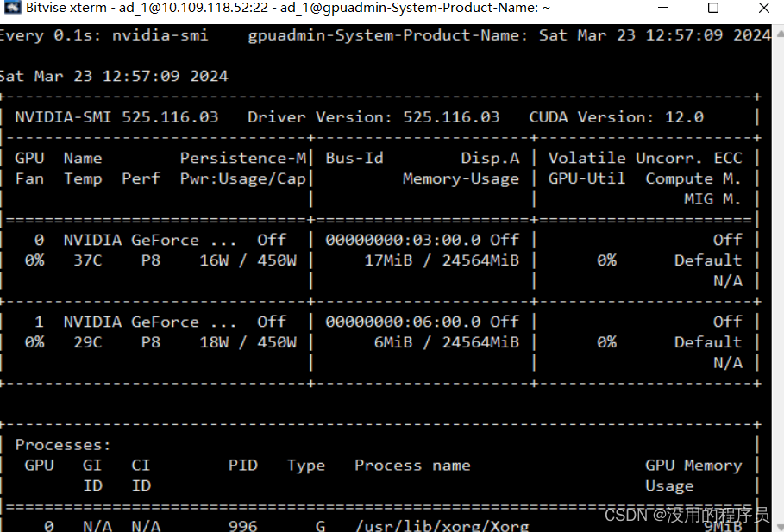Click GPU 1 temperature '29C'

coord(88,342)
